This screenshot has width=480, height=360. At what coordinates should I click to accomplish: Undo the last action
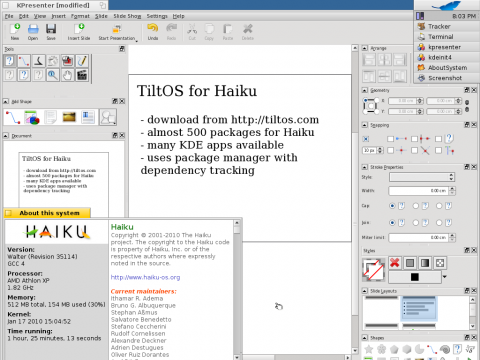(153, 32)
